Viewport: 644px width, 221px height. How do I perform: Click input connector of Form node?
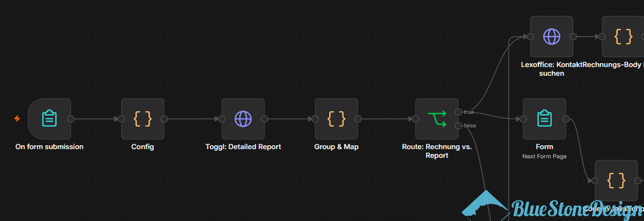click(x=523, y=119)
